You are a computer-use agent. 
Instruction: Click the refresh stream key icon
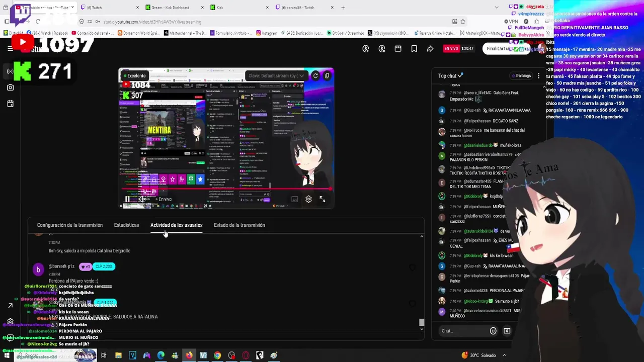315,76
